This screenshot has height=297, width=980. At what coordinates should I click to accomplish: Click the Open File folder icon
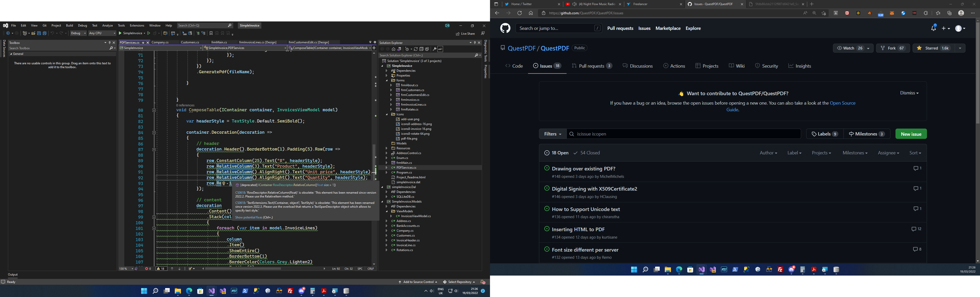[33, 33]
